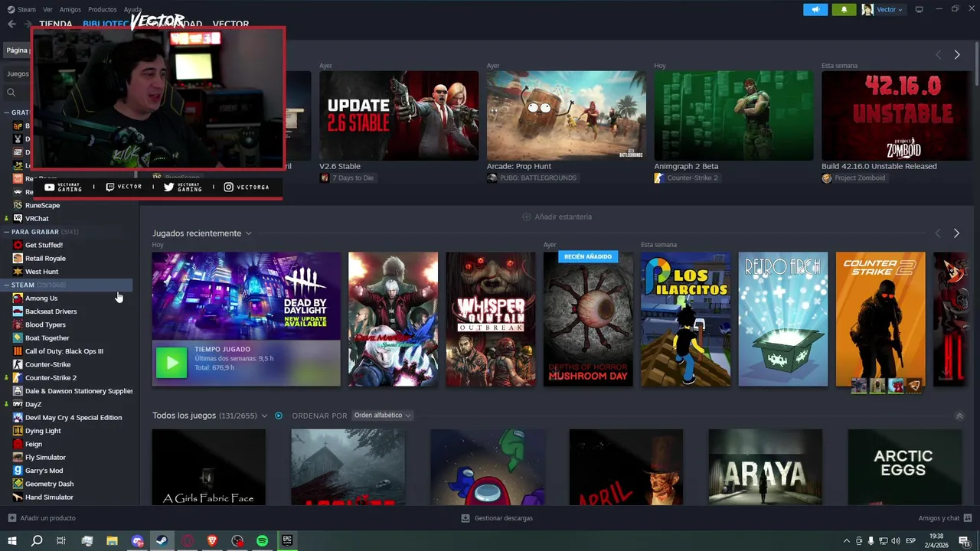
Task: Open Brave browser from the taskbar
Action: (x=212, y=541)
